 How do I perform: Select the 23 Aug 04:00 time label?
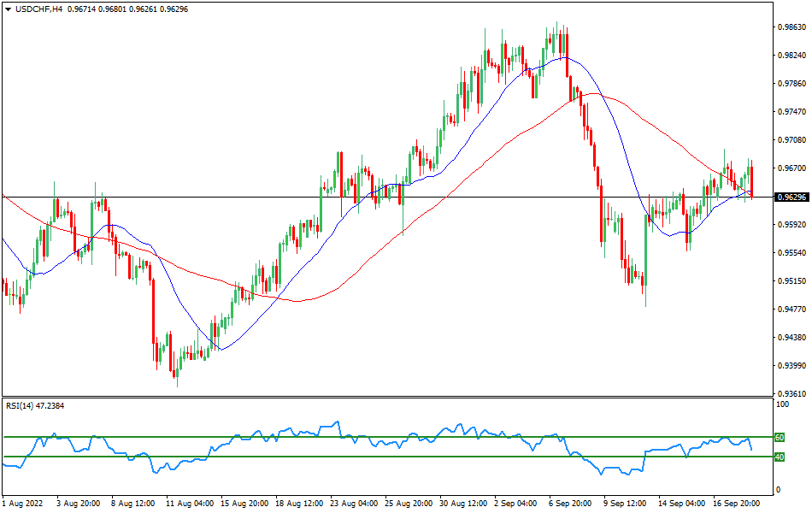pos(354,504)
